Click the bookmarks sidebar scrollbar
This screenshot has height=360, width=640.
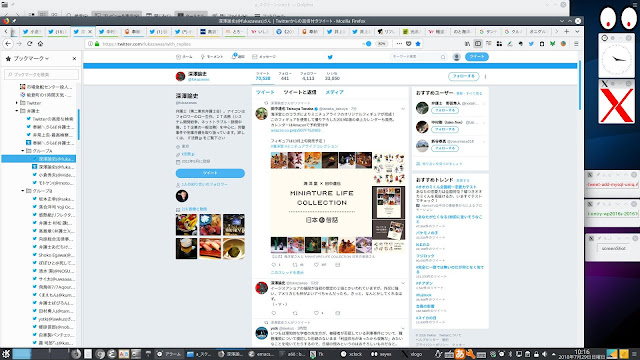coord(78,124)
